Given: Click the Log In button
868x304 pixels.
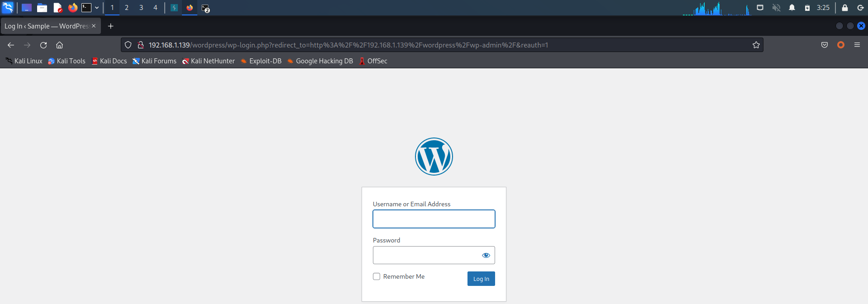Looking at the screenshot, I should click(x=481, y=279).
